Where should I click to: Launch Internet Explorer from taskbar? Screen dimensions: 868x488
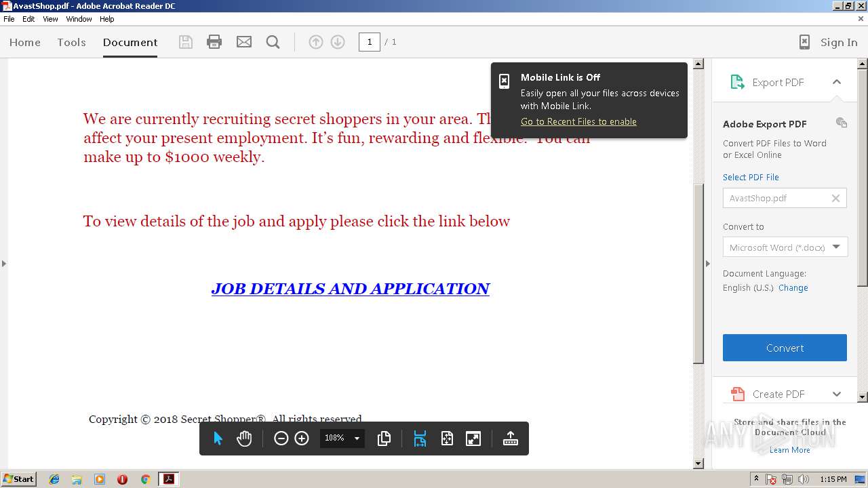coord(54,479)
